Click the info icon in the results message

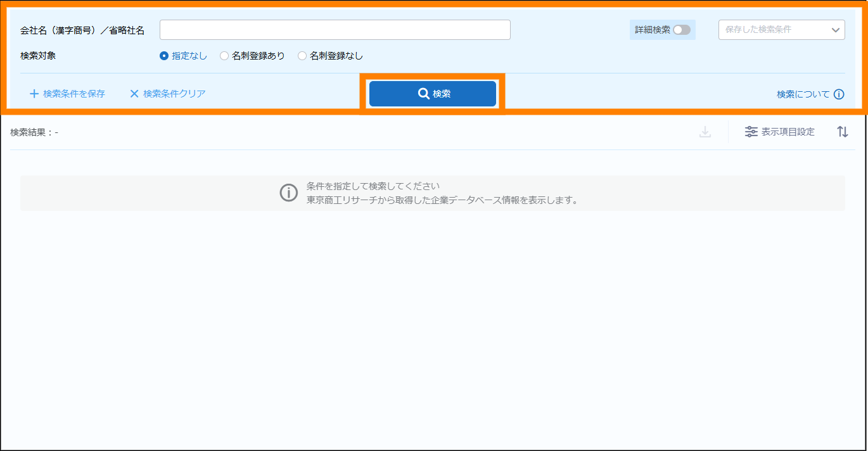tap(288, 193)
